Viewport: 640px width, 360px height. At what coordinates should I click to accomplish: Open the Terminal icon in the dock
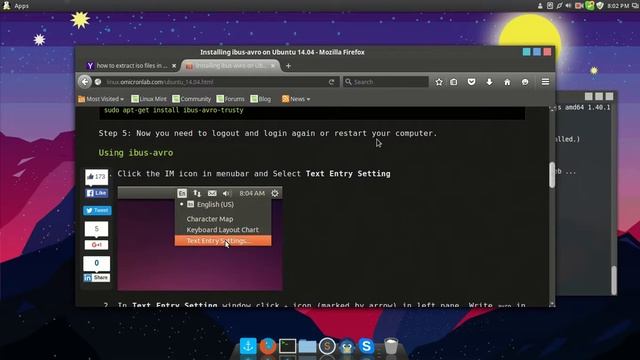click(287, 346)
